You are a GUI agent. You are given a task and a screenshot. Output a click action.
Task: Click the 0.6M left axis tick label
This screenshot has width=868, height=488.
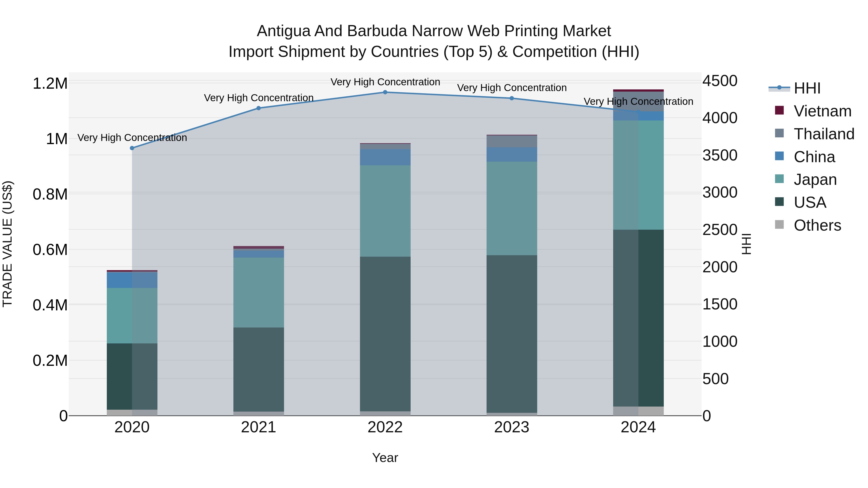point(50,250)
